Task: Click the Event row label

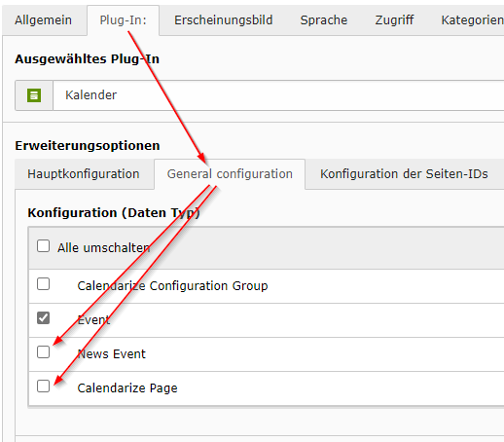Action: click(x=93, y=320)
